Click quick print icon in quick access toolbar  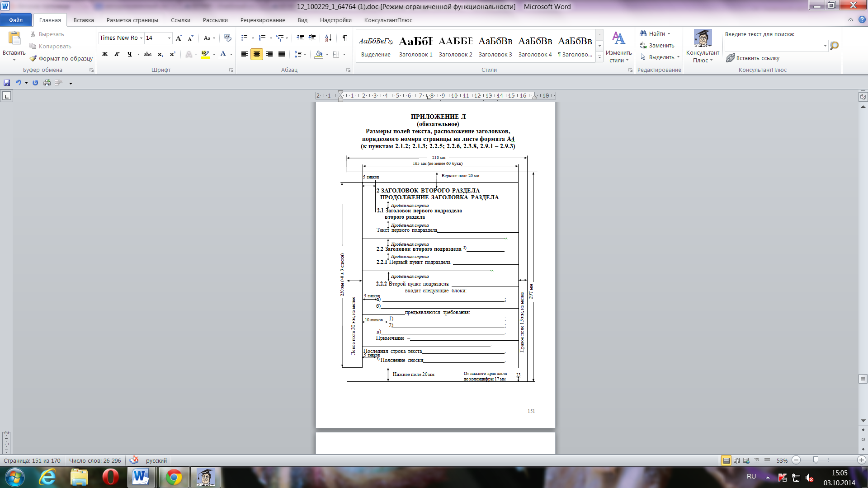(47, 83)
